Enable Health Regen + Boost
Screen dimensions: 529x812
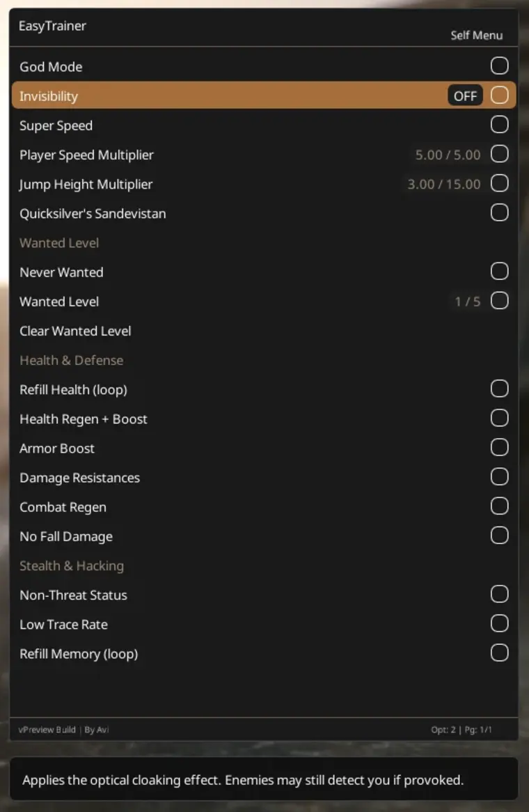point(499,418)
